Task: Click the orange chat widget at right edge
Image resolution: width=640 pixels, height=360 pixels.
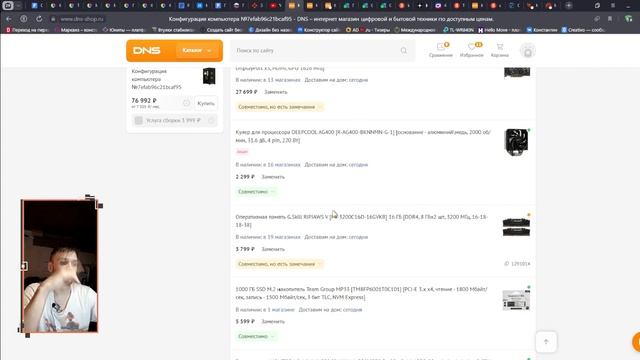Action: coord(636,342)
